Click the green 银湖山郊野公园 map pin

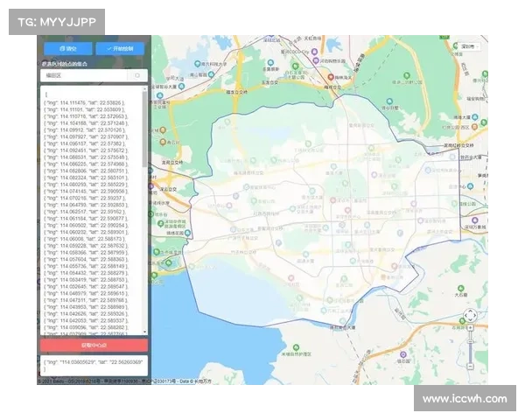407,75
